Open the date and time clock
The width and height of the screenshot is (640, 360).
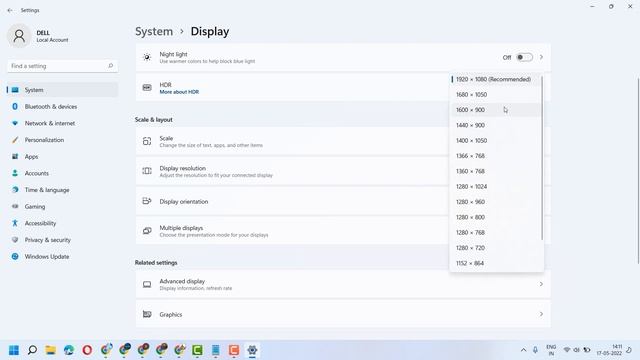click(x=609, y=350)
